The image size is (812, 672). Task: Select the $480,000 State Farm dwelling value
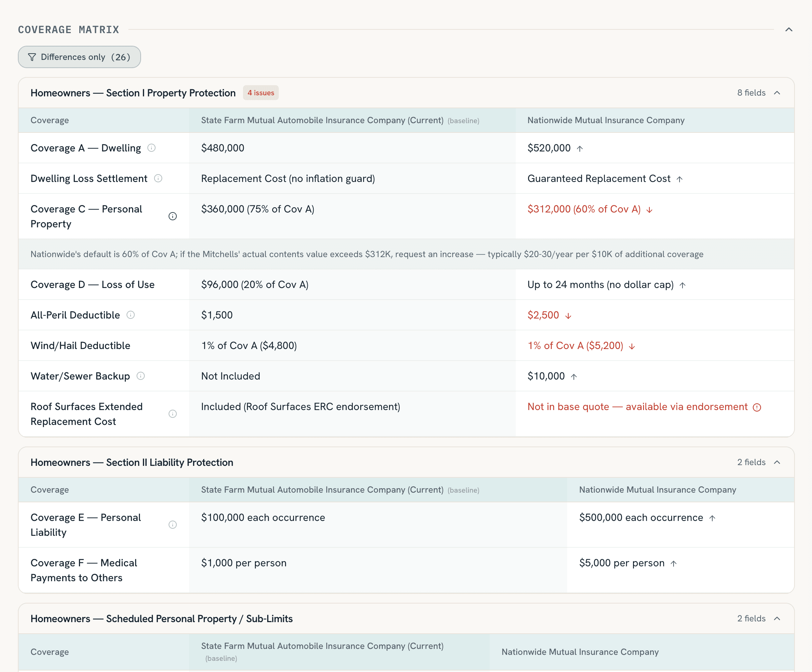223,148
